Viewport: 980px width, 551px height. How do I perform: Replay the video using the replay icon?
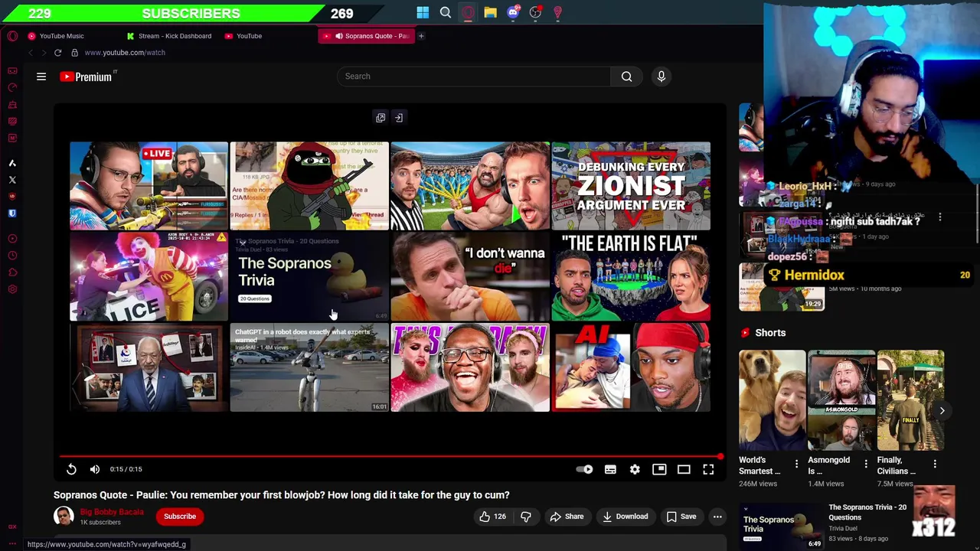pos(71,469)
